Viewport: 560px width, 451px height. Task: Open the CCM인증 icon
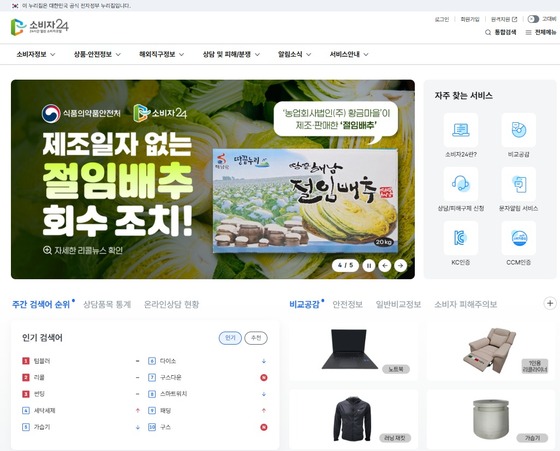[519, 238]
